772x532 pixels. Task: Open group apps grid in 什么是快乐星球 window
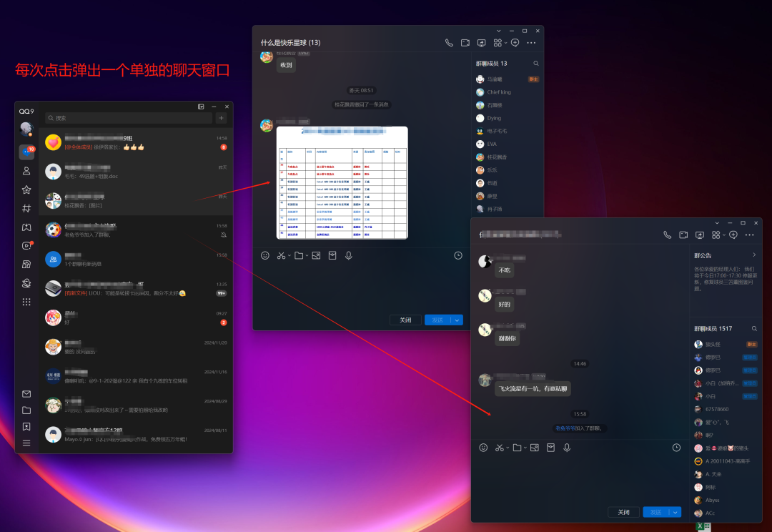(x=498, y=43)
